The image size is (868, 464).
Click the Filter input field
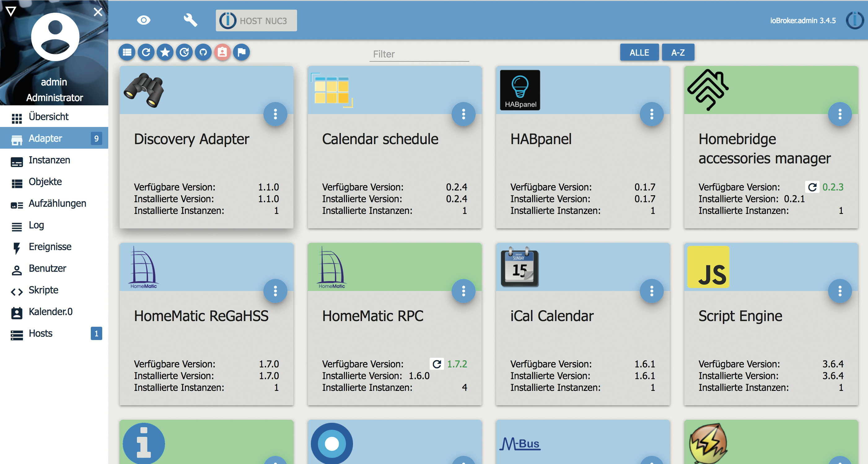419,54
